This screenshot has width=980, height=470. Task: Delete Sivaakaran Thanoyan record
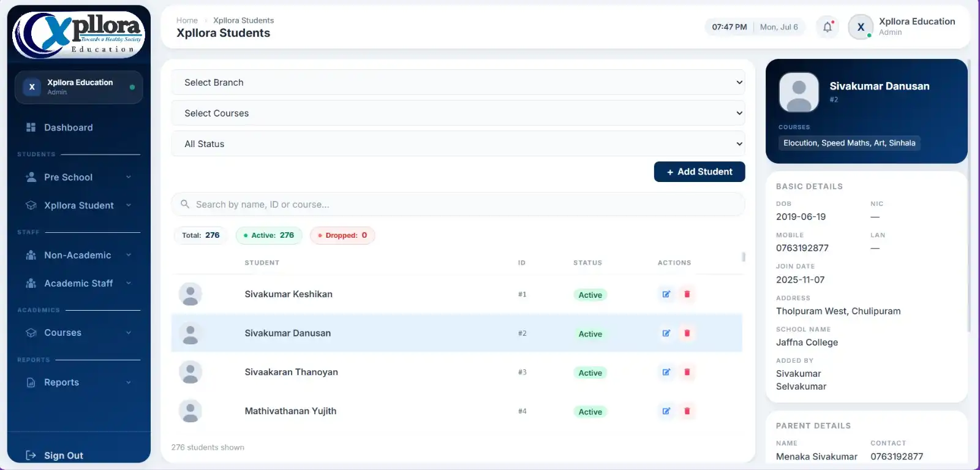click(x=687, y=372)
